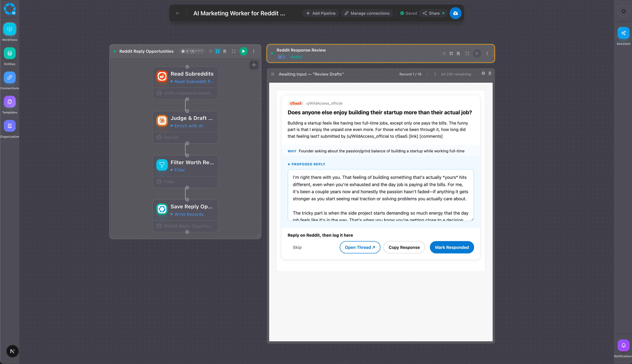Image resolution: width=632 pixels, height=364 pixels.
Task: Delete the awaiting input item via trash icon
Action: pos(490,73)
